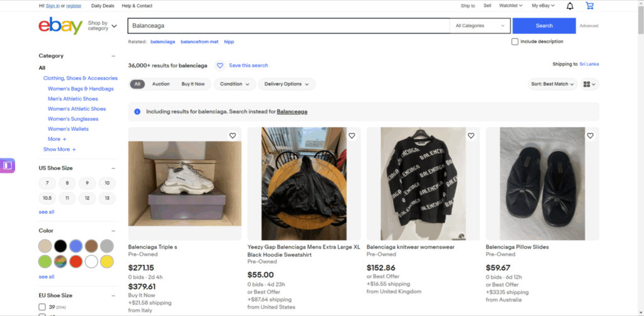Collapse the EU Shoe Size section
Image resolution: width=644 pixels, height=316 pixels.
click(113, 295)
